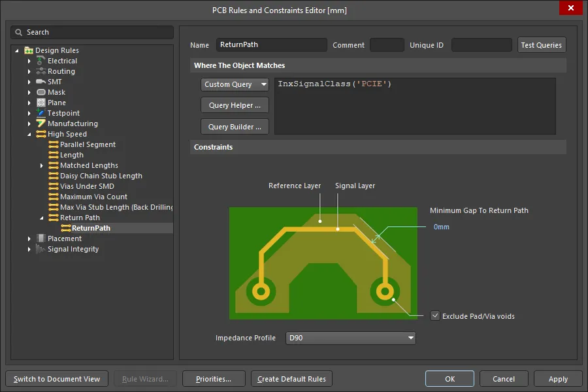Screen dimensions: 588x392
Task: Click the Plane category icon
Action: click(41, 103)
